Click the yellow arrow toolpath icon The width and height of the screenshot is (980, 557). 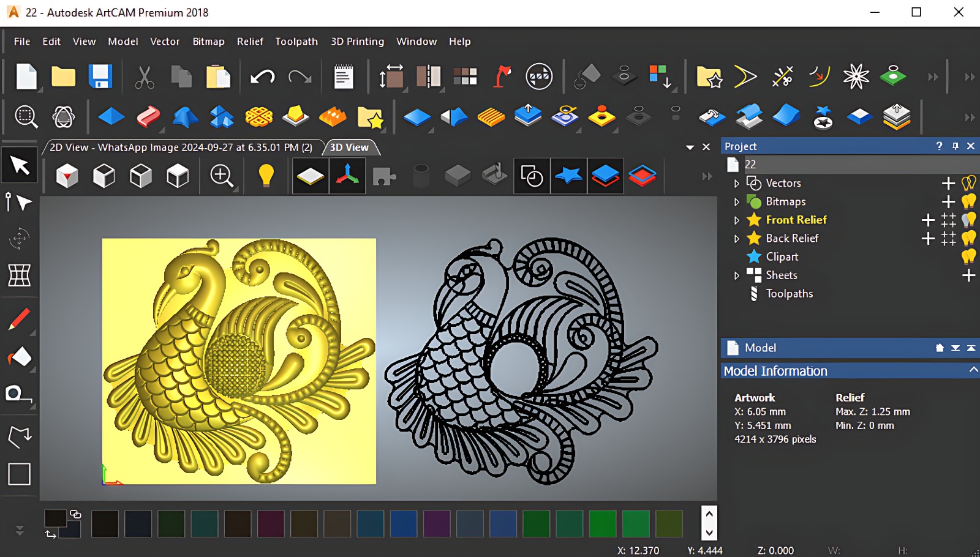(745, 77)
